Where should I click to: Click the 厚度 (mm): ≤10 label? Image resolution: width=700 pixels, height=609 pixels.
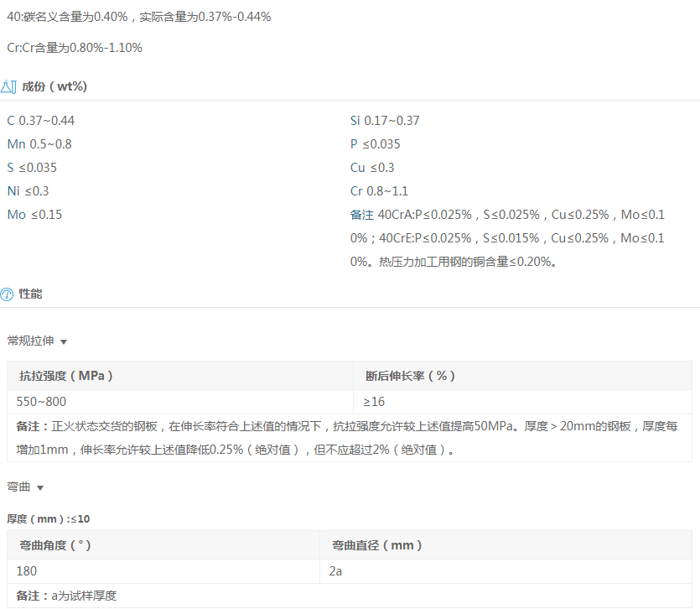coord(49,519)
